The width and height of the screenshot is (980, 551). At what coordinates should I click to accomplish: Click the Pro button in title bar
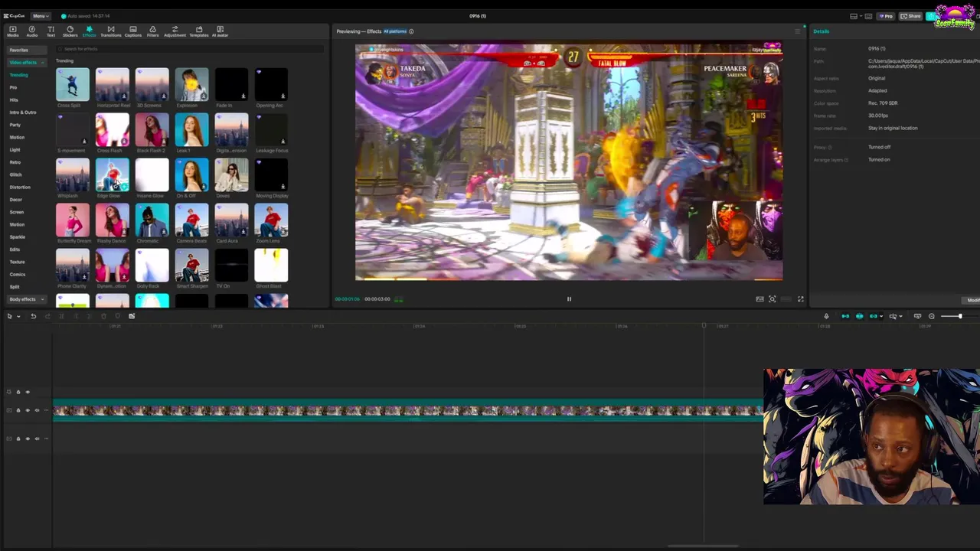pos(886,16)
